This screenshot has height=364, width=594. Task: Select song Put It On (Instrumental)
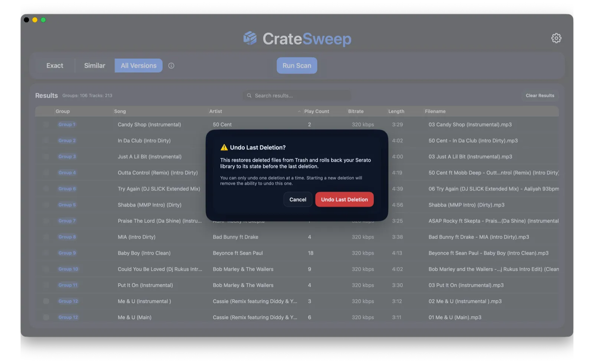(x=145, y=285)
